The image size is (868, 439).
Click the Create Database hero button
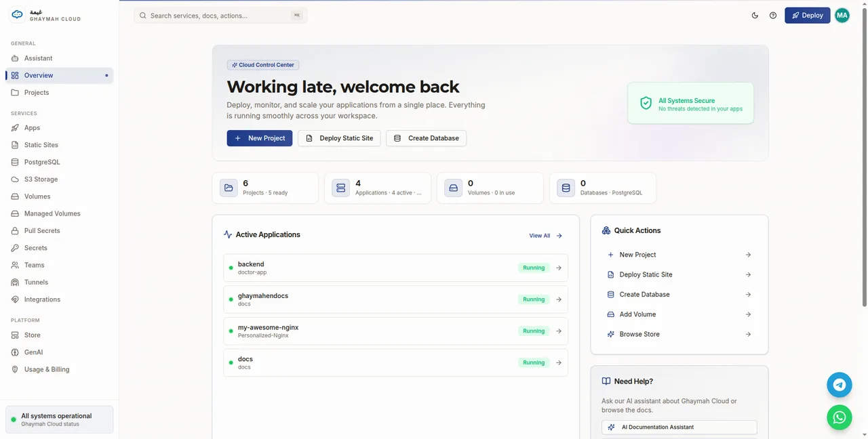426,138
